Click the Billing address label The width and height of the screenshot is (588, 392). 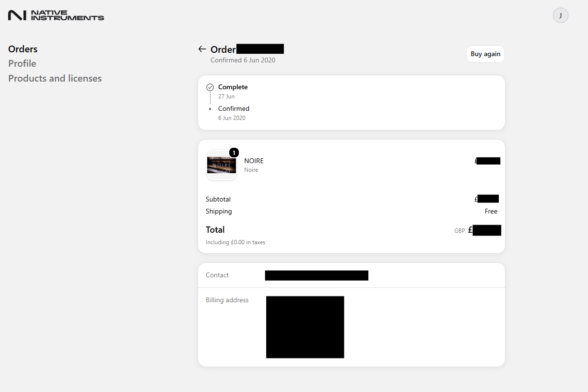[227, 300]
